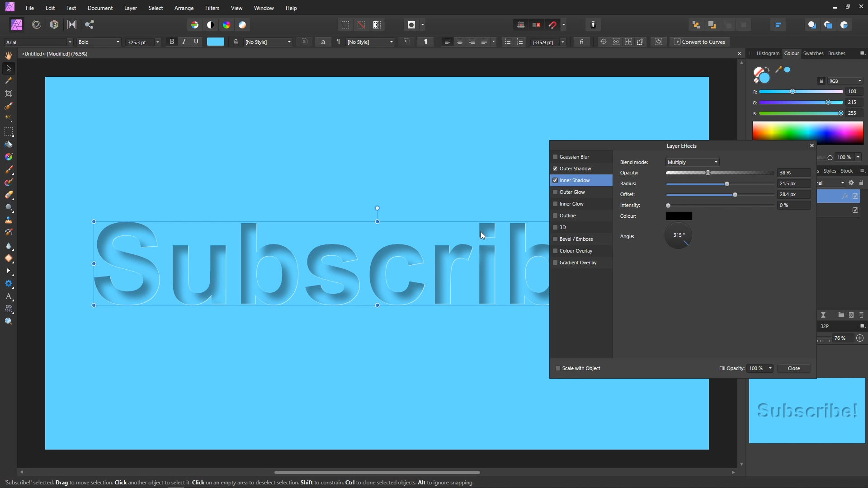Click the Radius value input field
This screenshot has height=488, width=868.
[793, 183]
